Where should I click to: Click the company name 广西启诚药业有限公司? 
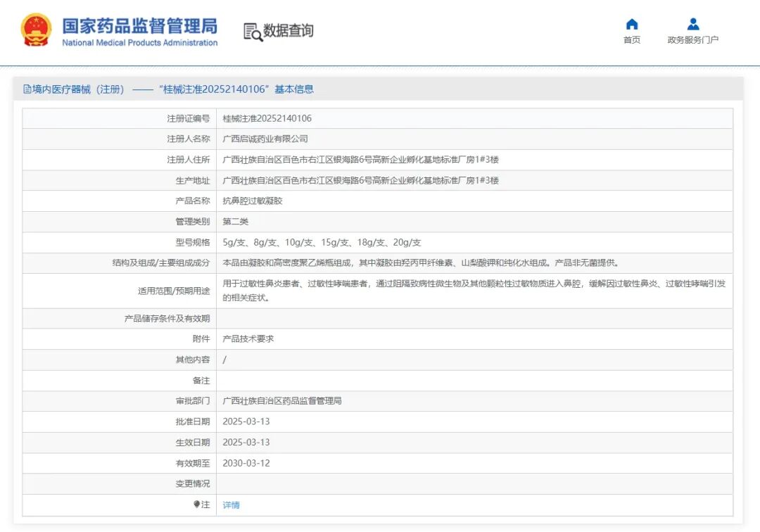tap(267, 139)
